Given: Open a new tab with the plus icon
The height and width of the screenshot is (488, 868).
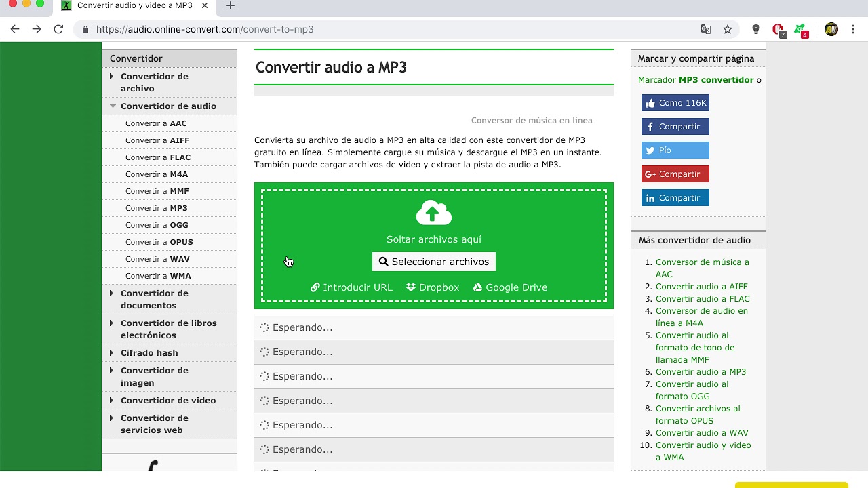Looking at the screenshot, I should click(231, 5).
